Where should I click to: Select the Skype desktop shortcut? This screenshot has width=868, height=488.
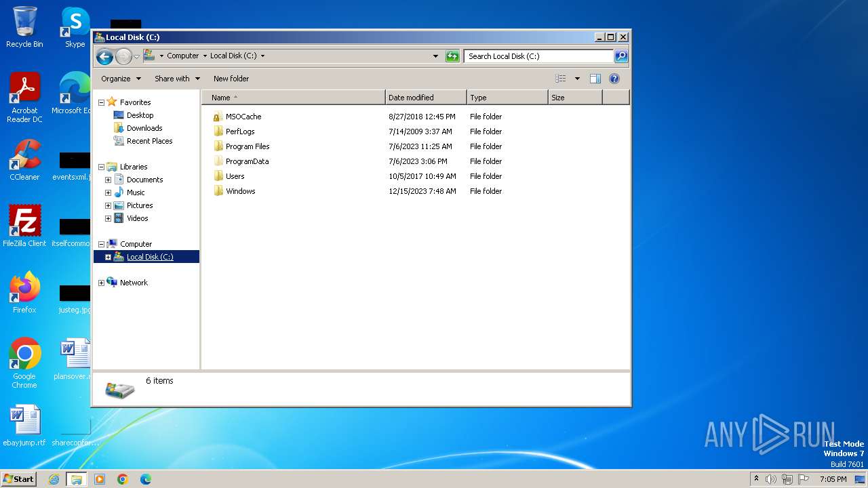click(x=75, y=27)
